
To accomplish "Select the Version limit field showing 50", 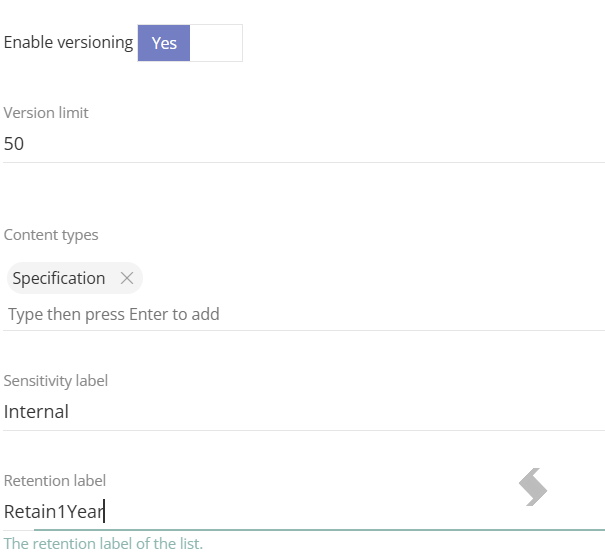I will click(x=304, y=144).
